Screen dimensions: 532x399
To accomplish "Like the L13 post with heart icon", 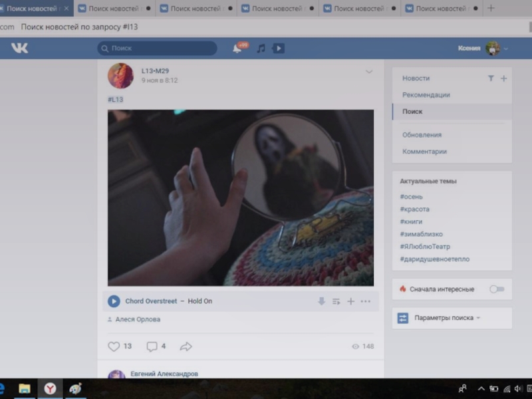I will tap(114, 346).
